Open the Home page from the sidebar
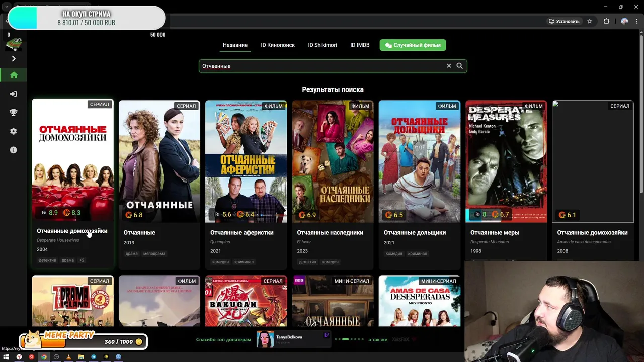The width and height of the screenshot is (644, 362). tap(14, 75)
